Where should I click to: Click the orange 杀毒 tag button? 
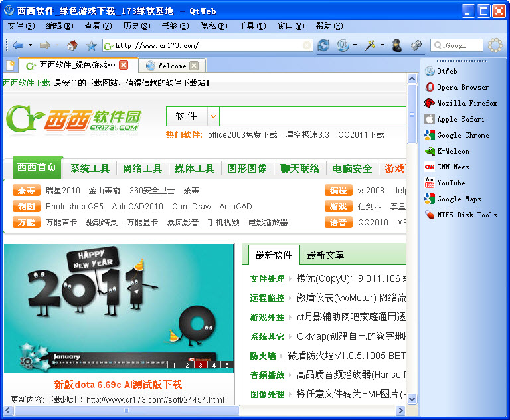27,191
